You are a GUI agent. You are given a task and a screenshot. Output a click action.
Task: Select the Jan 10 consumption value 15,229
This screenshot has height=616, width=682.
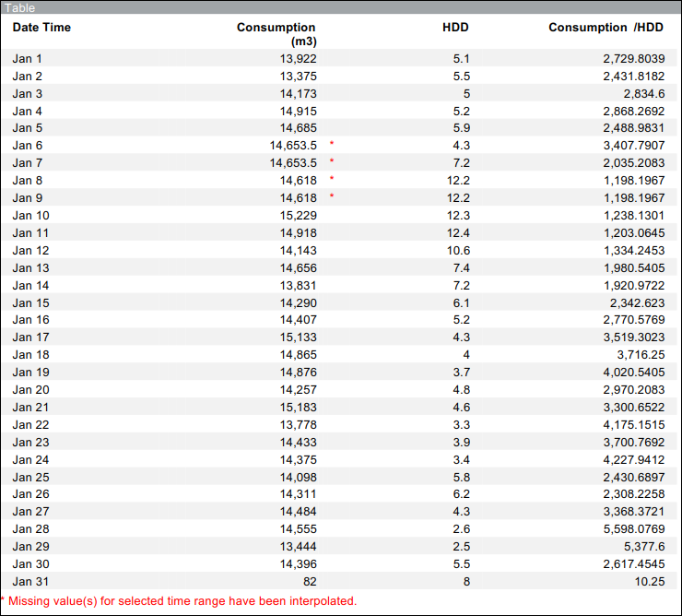(x=299, y=215)
